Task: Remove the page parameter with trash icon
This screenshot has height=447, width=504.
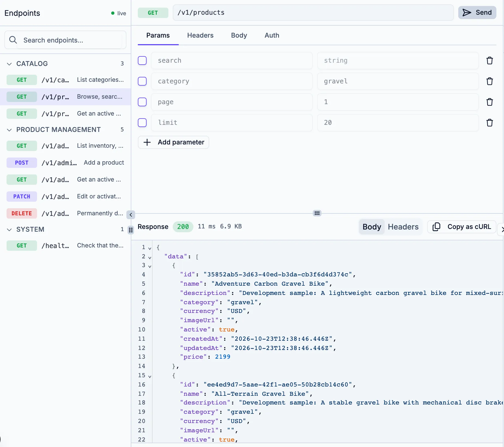Action: point(490,102)
